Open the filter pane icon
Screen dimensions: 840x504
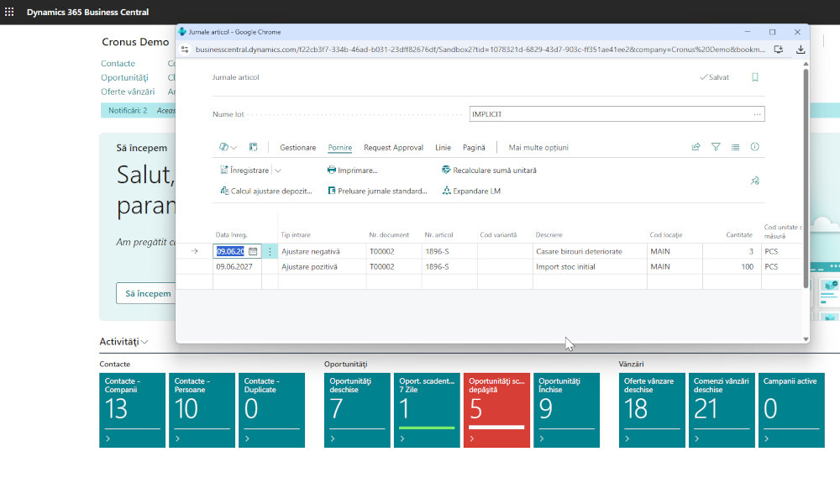click(716, 147)
